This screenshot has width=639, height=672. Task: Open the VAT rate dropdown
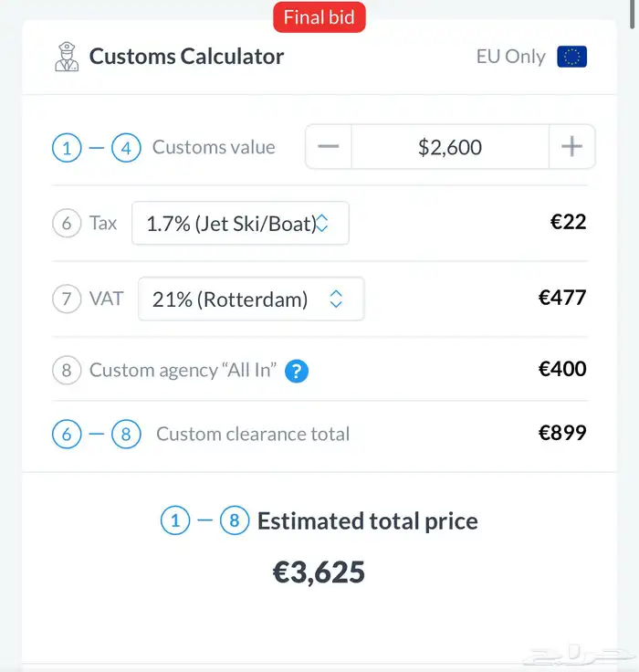(251, 299)
